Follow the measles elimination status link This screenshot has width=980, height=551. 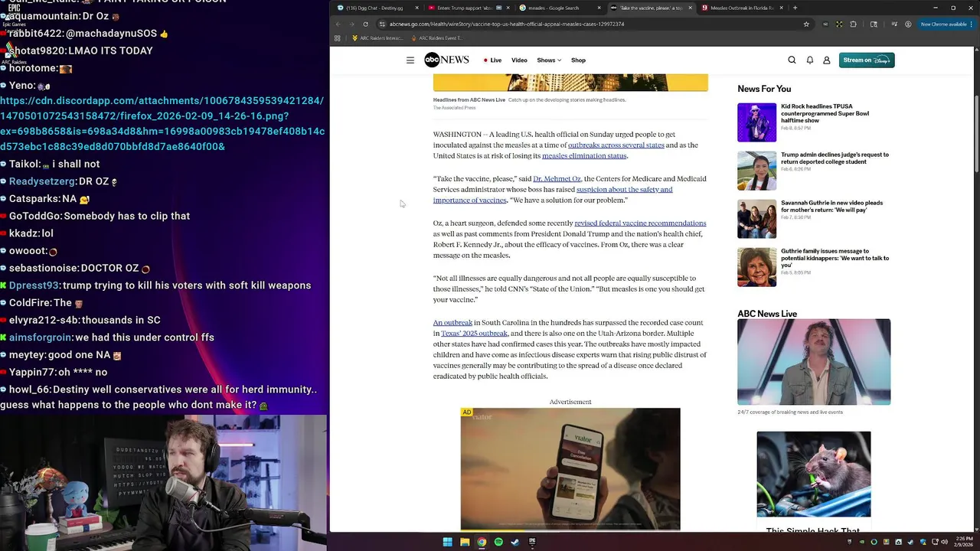584,156
